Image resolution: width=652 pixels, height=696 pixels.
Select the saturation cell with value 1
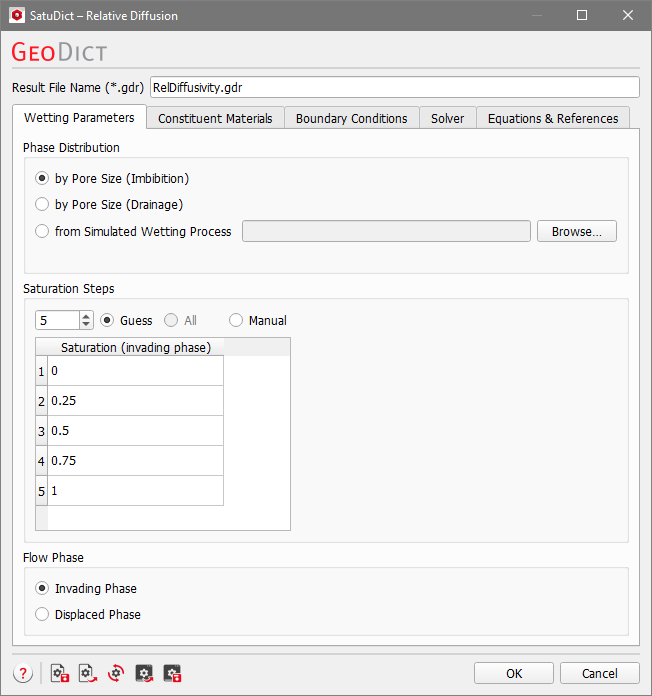(x=135, y=491)
